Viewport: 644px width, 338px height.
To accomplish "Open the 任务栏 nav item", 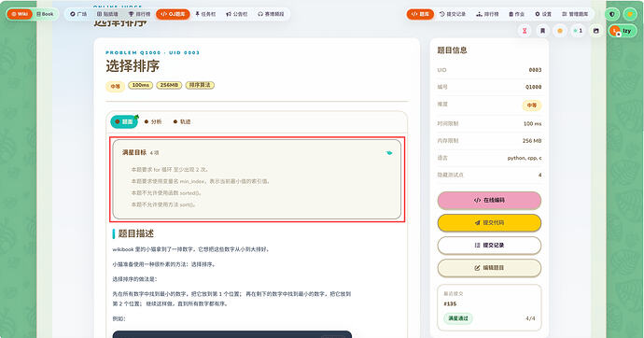I will pos(205,14).
